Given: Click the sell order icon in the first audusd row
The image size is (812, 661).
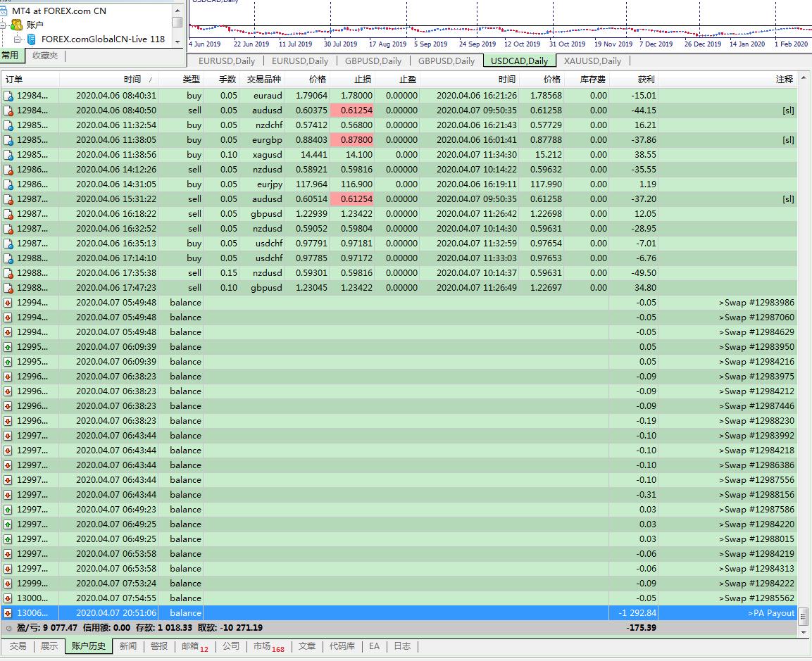Looking at the screenshot, I should pyautogui.click(x=8, y=111).
